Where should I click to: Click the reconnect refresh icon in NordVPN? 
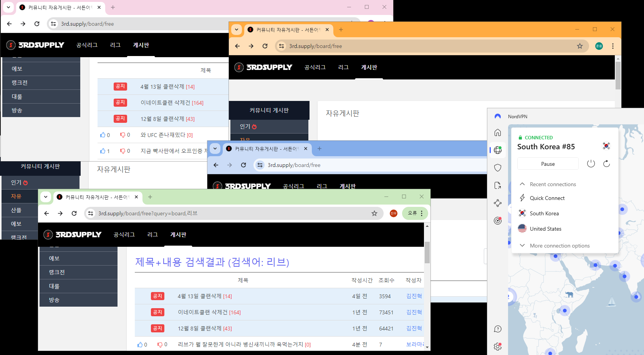click(x=606, y=164)
